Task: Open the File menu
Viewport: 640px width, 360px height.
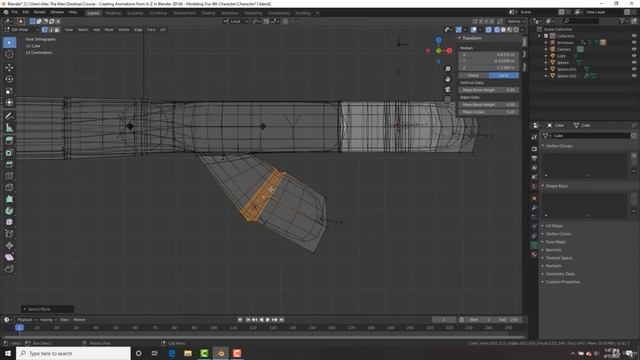Action: point(15,13)
